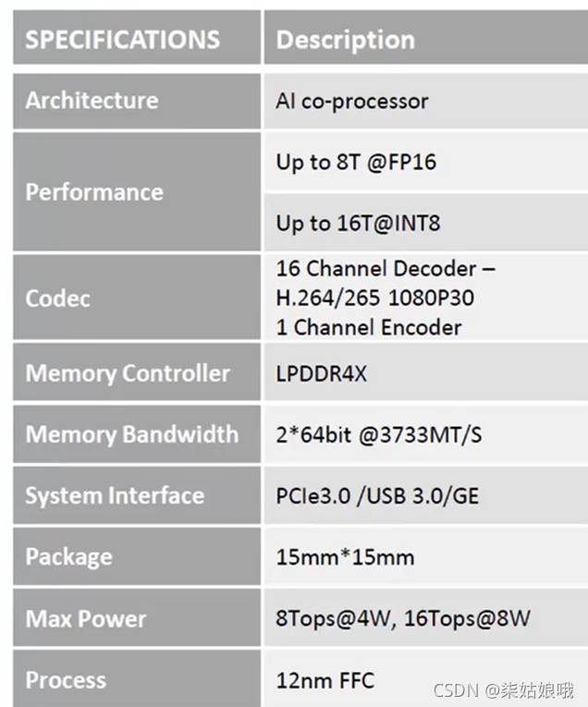Click the 2*64bit @3733MT/S value
The width and height of the screenshot is (588, 707).
(378, 434)
